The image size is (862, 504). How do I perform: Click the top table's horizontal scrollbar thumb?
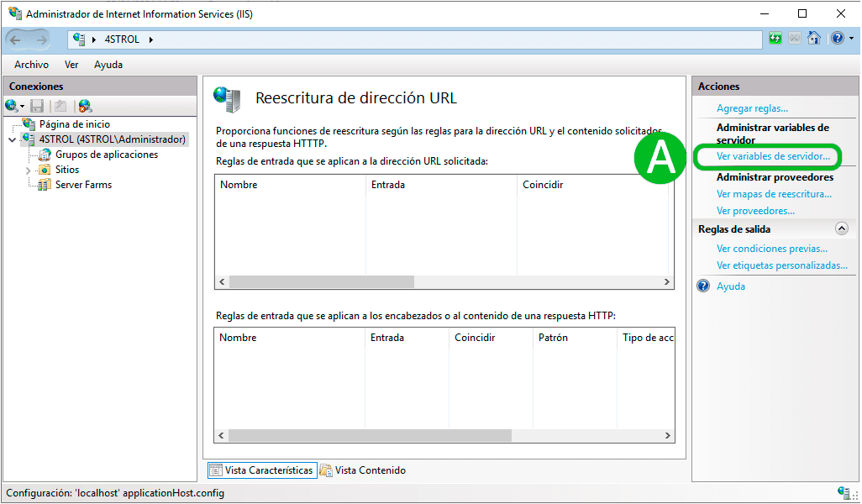[x=322, y=282]
